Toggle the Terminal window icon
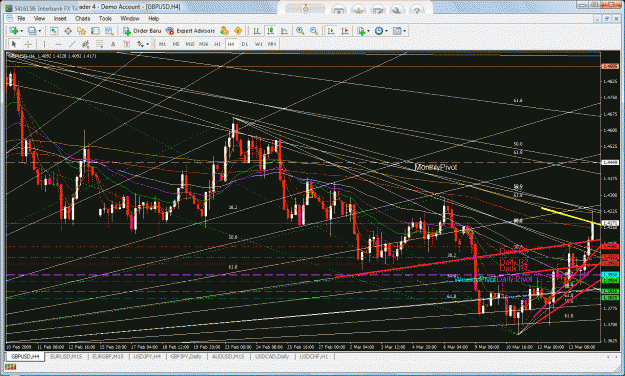625x376 pixels. pos(95,31)
